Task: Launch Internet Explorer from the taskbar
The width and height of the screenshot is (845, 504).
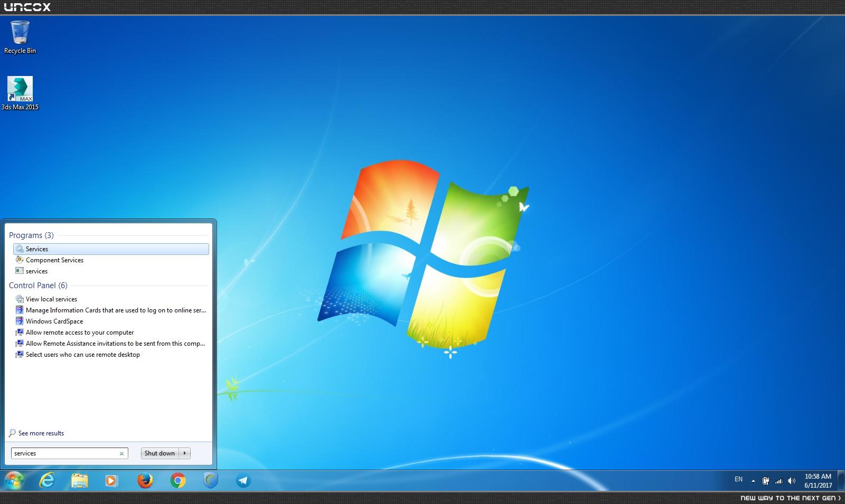Action: (x=48, y=481)
